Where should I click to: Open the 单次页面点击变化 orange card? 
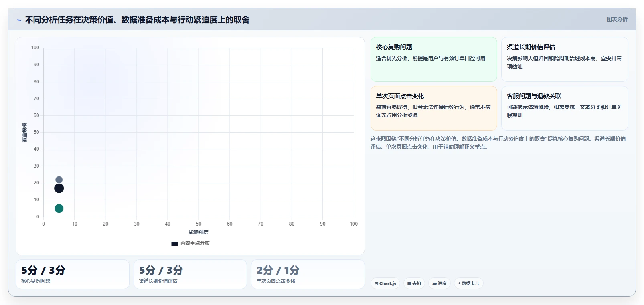tap(433, 108)
